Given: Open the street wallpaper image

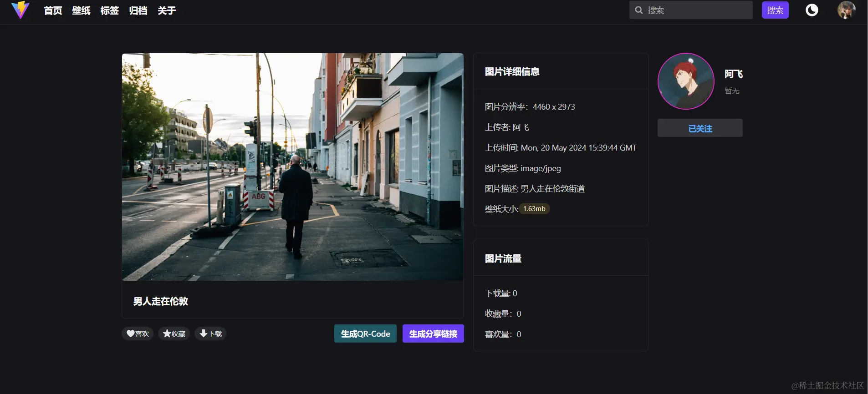Looking at the screenshot, I should [293, 167].
